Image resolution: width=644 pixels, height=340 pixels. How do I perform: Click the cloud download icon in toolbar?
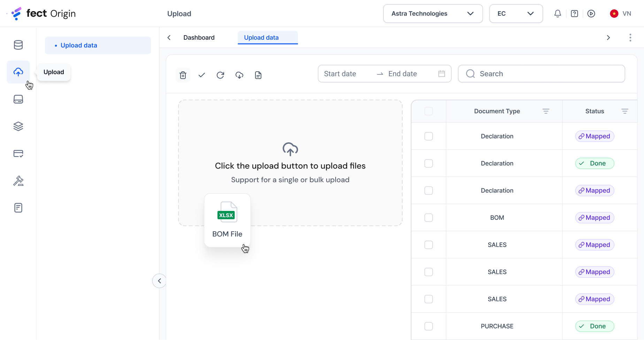pyautogui.click(x=239, y=75)
